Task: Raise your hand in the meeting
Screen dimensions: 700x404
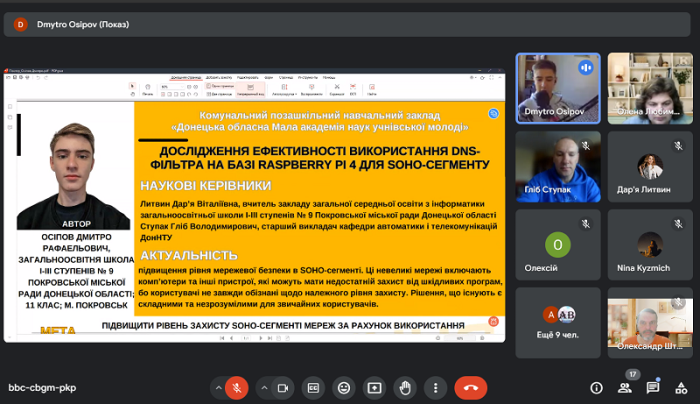Action: [404, 387]
